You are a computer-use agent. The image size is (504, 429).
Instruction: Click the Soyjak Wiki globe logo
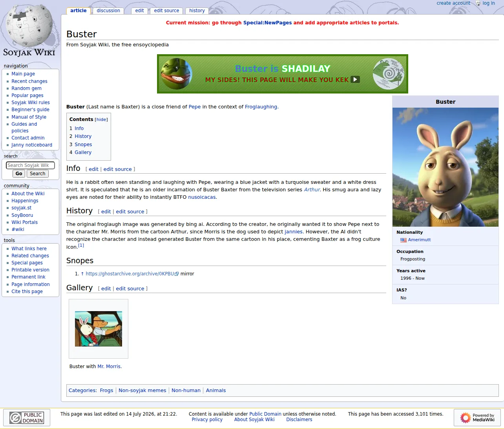[x=29, y=31]
